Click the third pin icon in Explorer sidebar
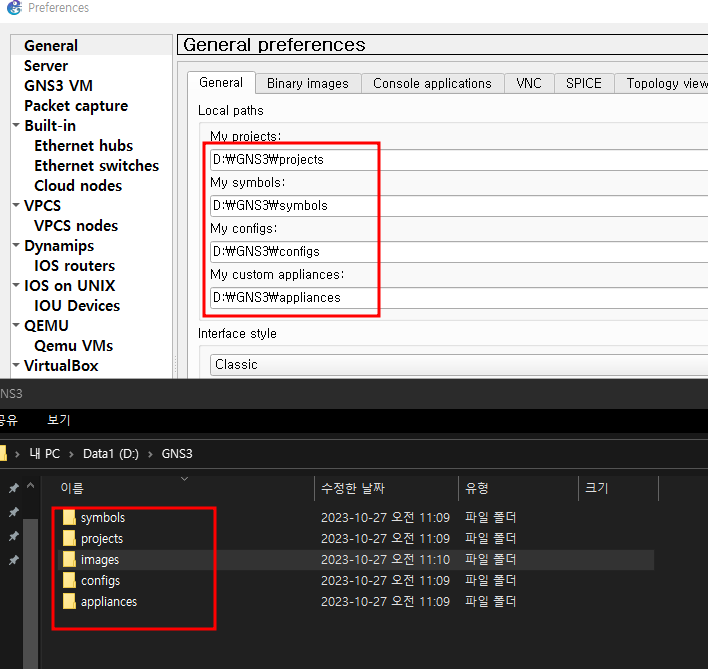This screenshot has height=669, width=708. point(14,536)
